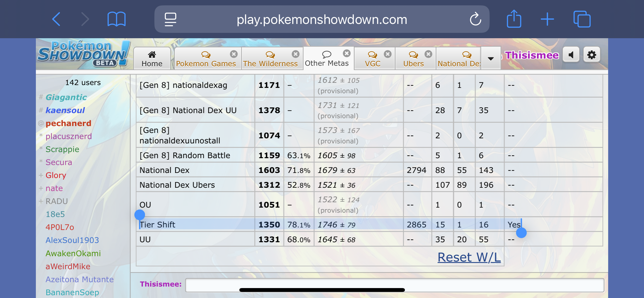Screen dimensions: 644x298
Task: Close the Pokemon Games chat tab
Action: click(233, 54)
